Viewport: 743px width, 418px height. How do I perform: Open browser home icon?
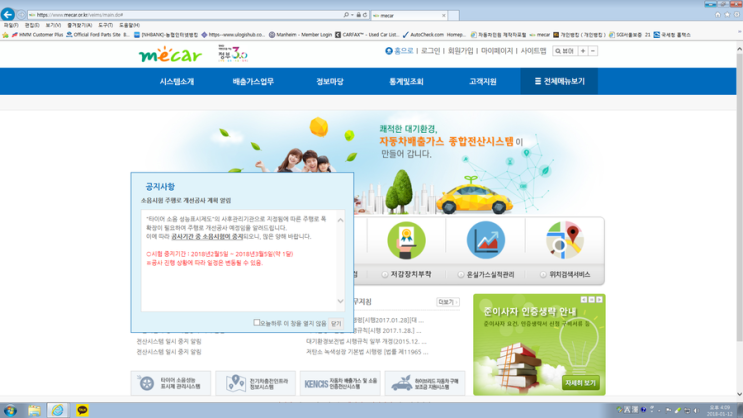718,15
